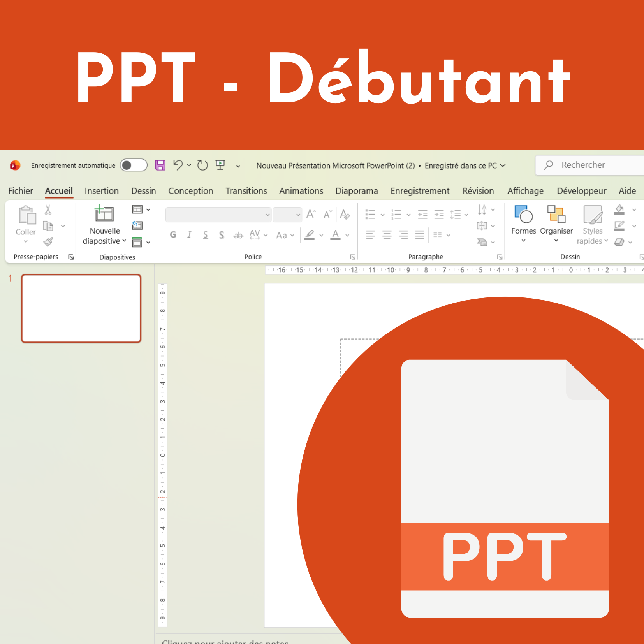Click the Save floppy disk icon

tap(160, 165)
